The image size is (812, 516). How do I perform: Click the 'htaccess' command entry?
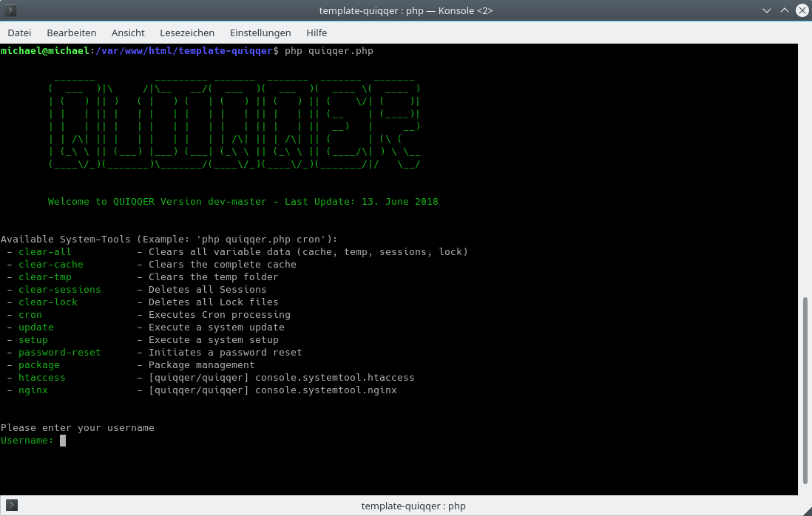click(41, 378)
